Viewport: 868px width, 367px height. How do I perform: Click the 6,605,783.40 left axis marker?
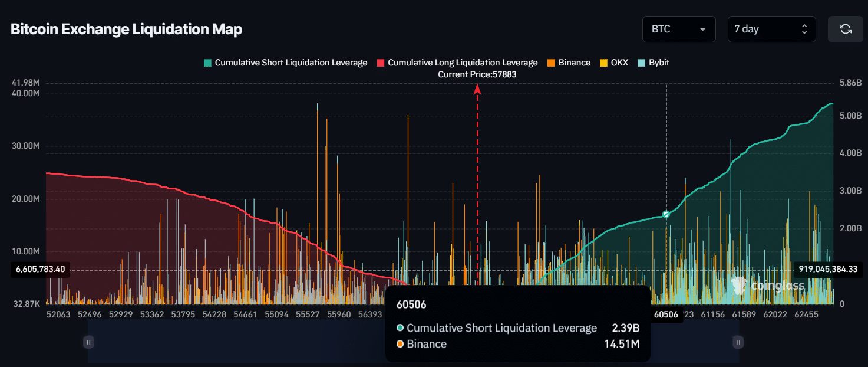click(x=40, y=269)
